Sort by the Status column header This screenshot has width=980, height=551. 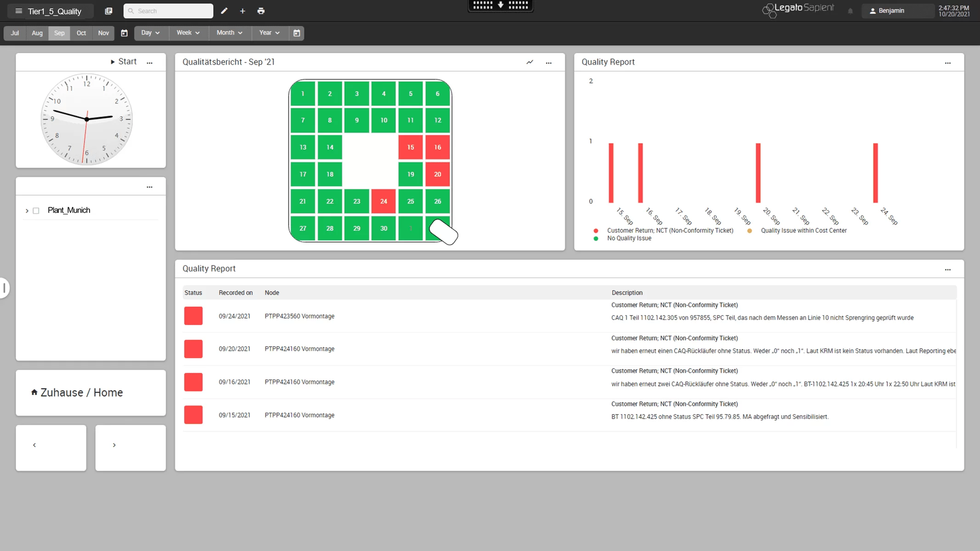coord(193,293)
